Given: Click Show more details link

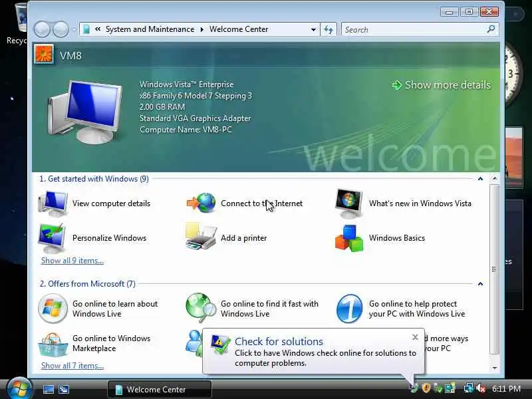Looking at the screenshot, I should [441, 85].
